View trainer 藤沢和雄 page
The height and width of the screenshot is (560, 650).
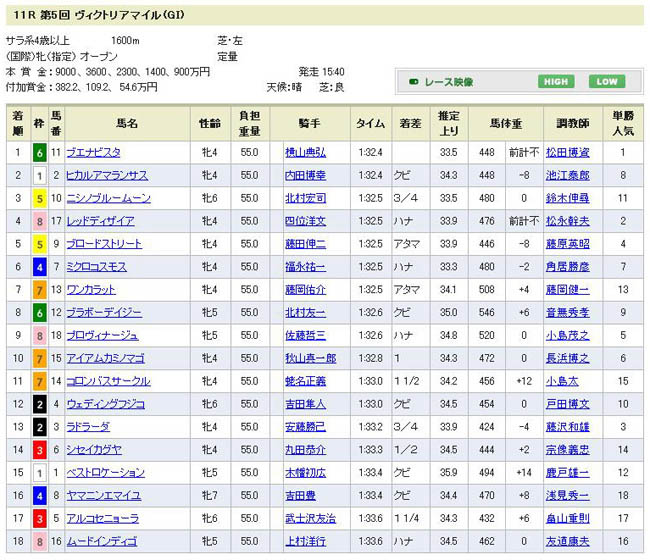[567, 427]
